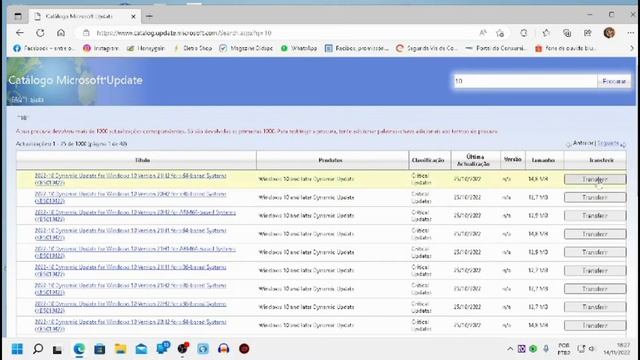Screen dimensions: 640x360
Task: Open the WhatsApp bookmark
Action: coord(299,48)
